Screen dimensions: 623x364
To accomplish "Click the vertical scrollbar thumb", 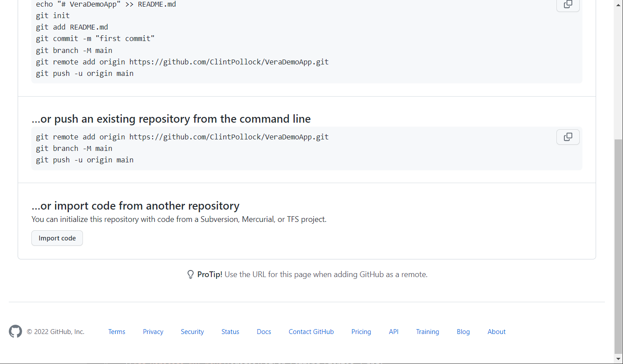I will tap(619, 246).
